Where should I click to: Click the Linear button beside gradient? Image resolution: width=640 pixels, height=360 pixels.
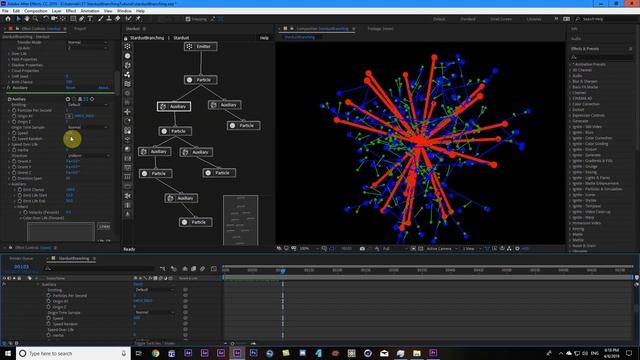(104, 227)
